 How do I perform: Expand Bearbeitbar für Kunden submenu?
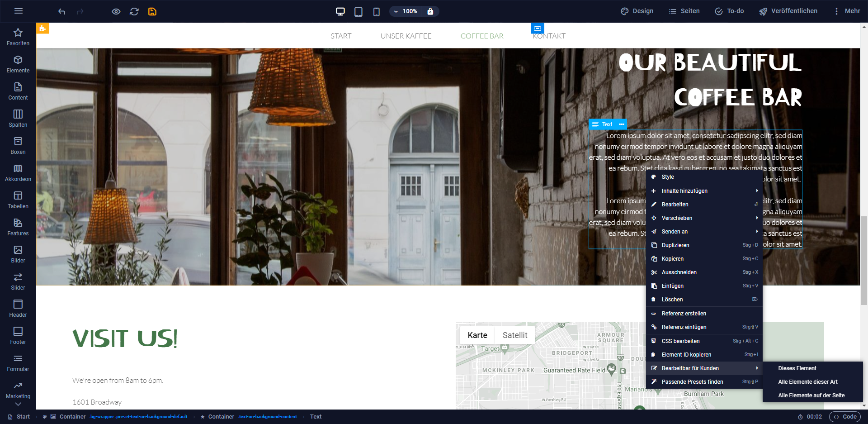coord(704,368)
